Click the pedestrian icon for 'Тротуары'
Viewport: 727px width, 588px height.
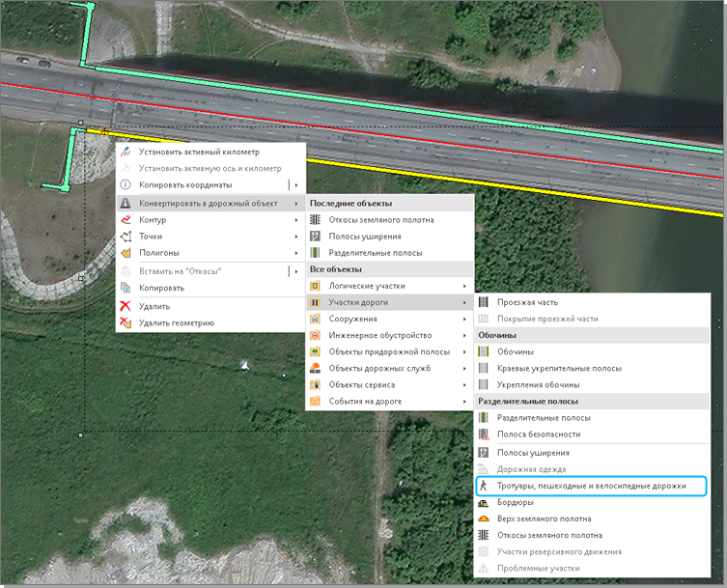(x=484, y=486)
